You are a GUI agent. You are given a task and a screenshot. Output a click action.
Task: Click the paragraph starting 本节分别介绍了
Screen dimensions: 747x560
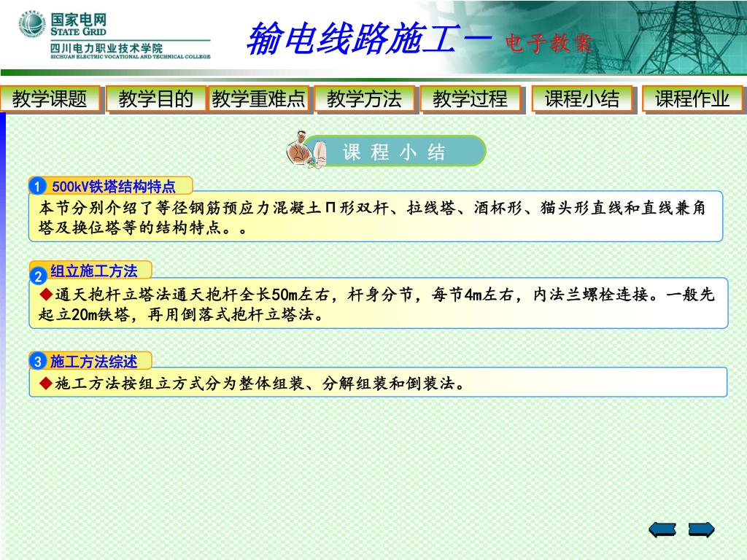(x=372, y=217)
